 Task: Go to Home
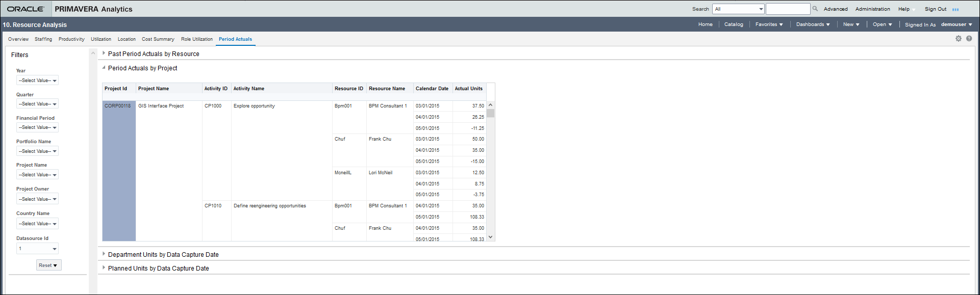click(x=705, y=24)
